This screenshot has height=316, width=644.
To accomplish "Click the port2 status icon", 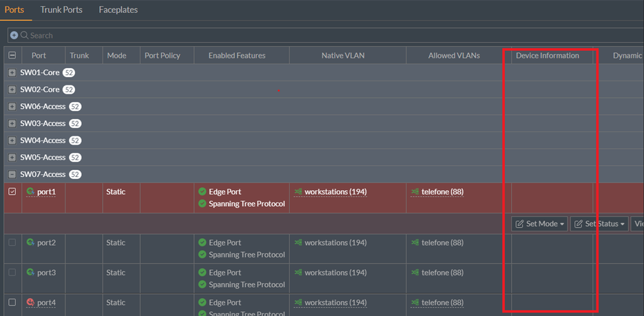I will 30,242.
